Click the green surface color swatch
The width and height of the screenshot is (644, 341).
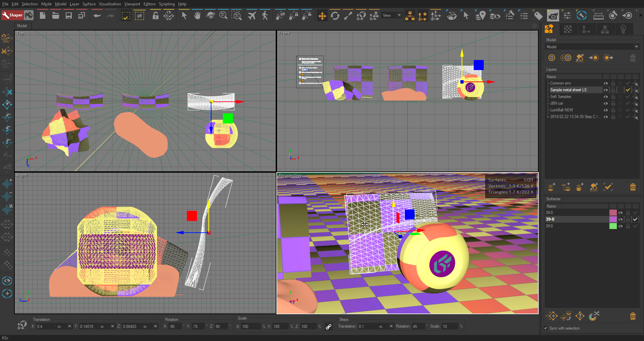click(613, 226)
